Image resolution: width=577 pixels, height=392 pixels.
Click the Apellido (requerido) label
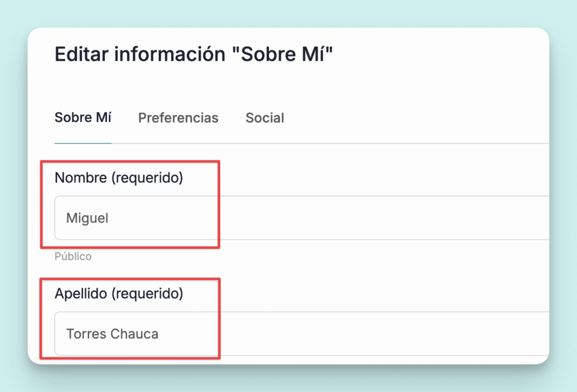(x=119, y=293)
